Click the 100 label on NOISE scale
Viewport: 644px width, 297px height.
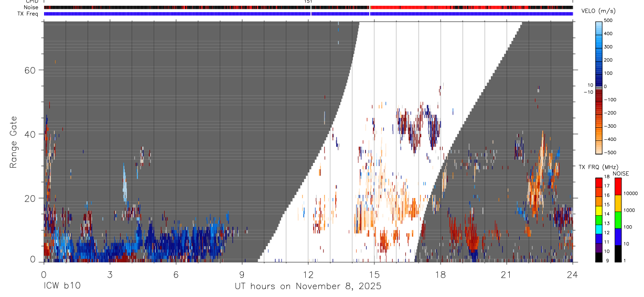click(627, 227)
